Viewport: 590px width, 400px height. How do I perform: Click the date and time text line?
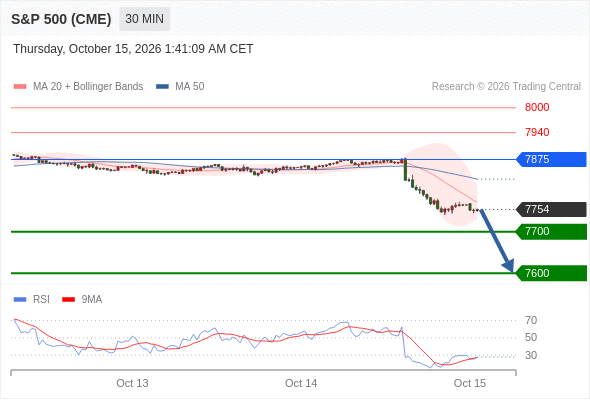133,49
